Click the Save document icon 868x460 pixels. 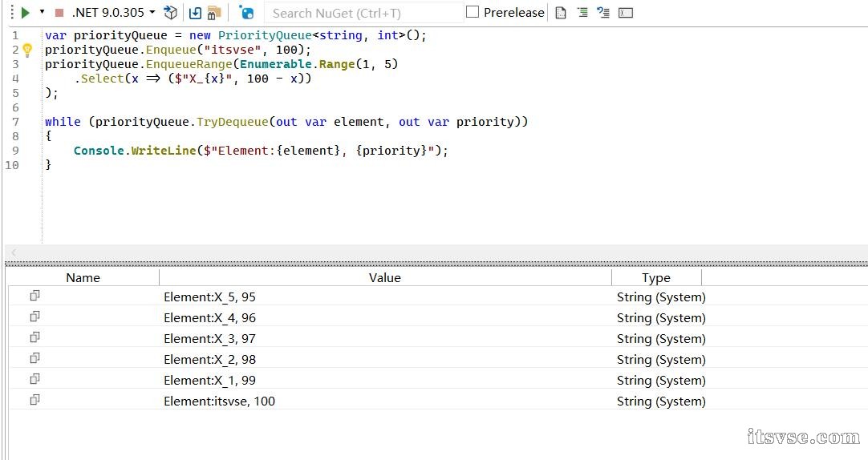pos(195,13)
